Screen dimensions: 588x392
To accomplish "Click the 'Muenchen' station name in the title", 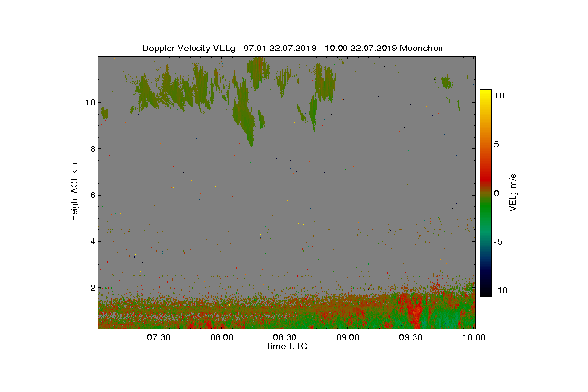I will (421, 48).
